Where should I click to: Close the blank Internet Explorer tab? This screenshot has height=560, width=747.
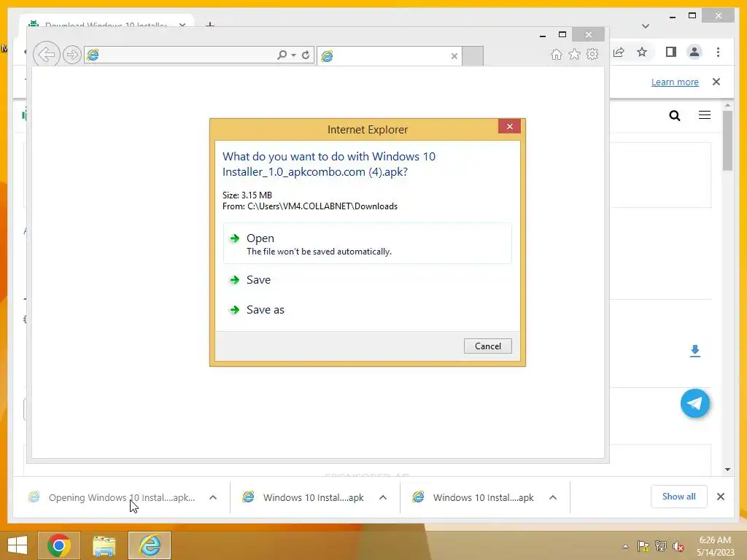pos(454,56)
